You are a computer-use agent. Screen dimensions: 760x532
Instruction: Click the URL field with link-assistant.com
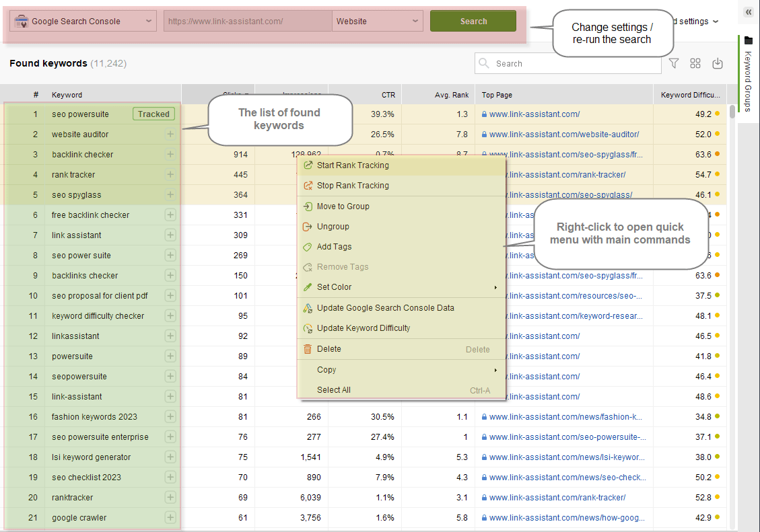[x=248, y=22]
